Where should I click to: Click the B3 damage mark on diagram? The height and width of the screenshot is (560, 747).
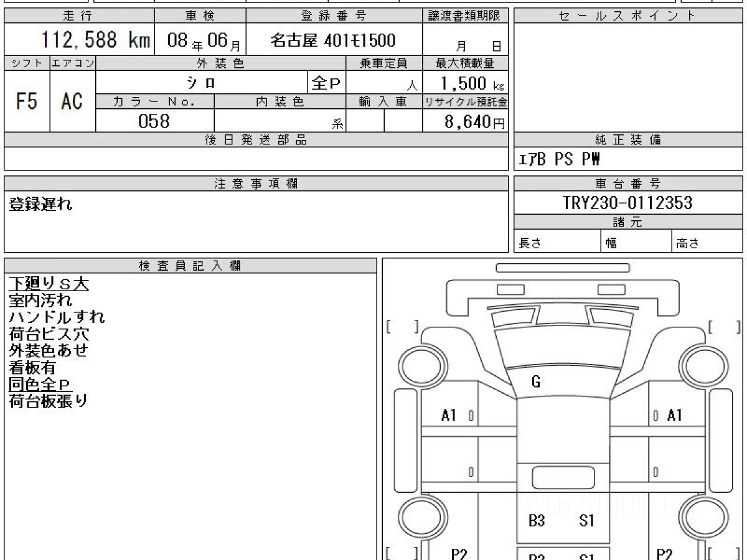point(537,521)
